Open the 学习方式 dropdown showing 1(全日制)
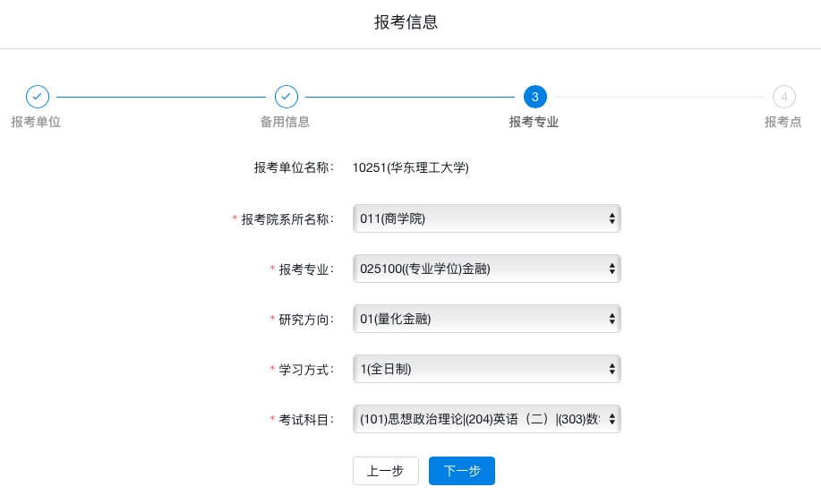 point(487,369)
